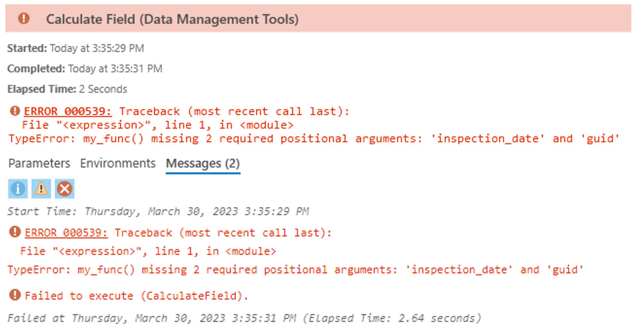
Task: Click the Calculate Field (Data Management Tools) title
Action: tap(172, 19)
